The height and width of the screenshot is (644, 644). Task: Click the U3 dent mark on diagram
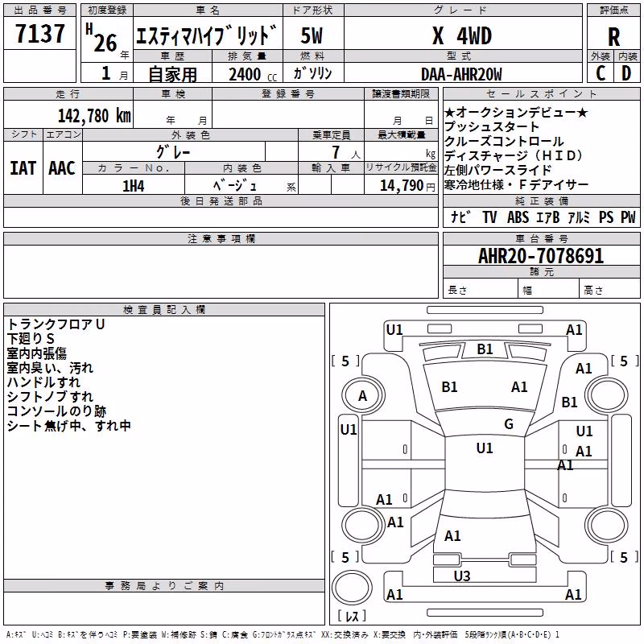(461, 576)
